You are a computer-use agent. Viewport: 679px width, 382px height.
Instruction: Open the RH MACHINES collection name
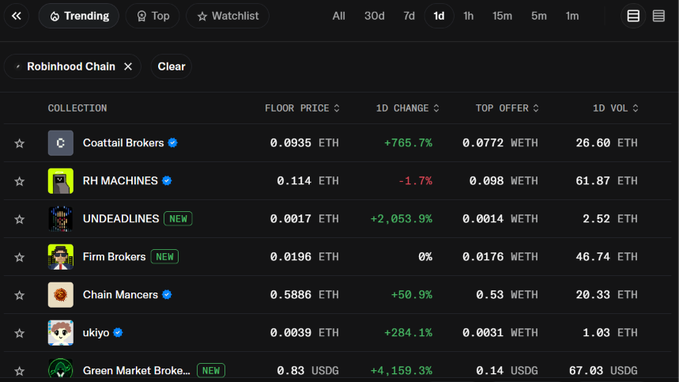pos(120,181)
